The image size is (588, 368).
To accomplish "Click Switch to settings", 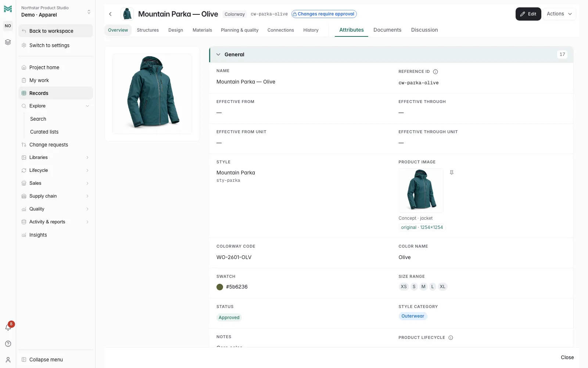I will 55,45.
